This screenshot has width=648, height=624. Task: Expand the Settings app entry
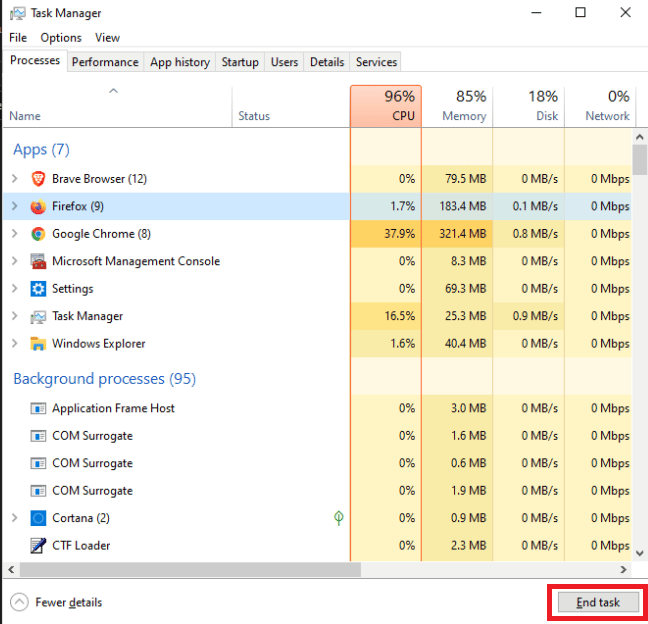(x=14, y=289)
